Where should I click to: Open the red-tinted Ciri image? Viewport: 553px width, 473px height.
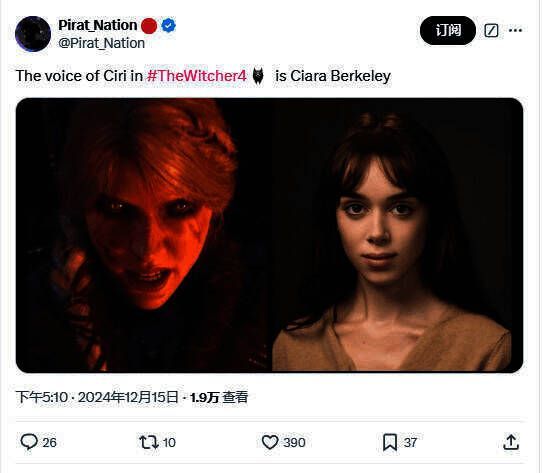coord(144,235)
